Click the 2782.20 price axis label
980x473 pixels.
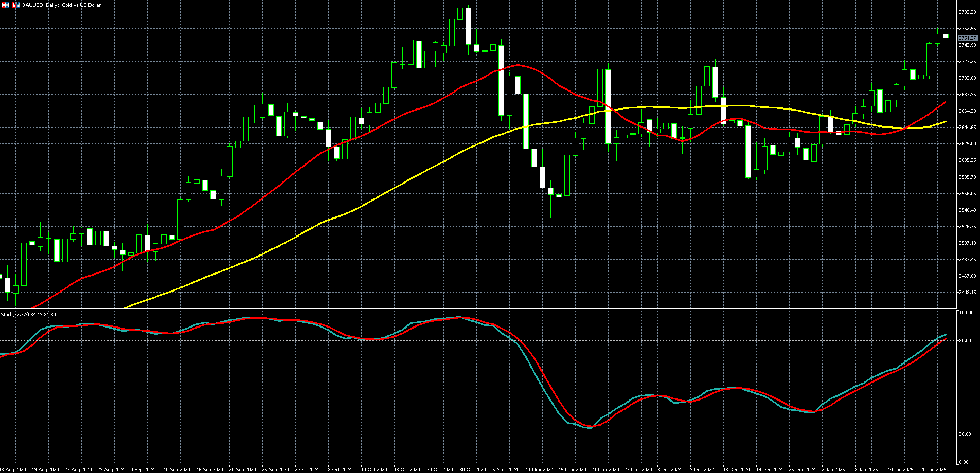(968, 12)
